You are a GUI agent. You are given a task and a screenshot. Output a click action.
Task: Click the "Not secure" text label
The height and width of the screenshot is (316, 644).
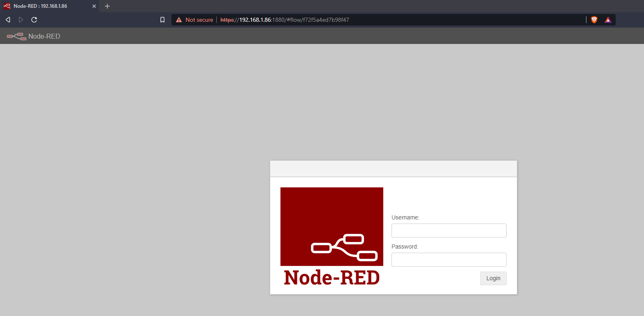(x=199, y=20)
